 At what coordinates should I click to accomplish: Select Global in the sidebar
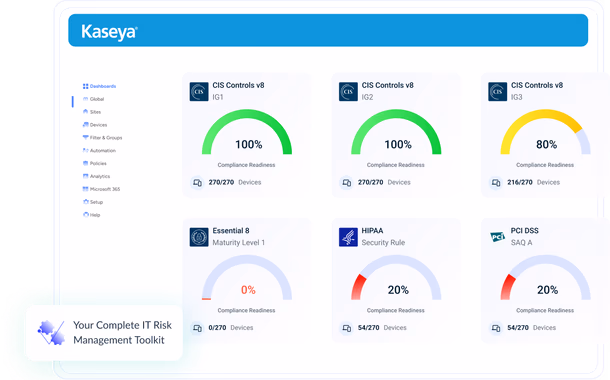(x=93, y=99)
